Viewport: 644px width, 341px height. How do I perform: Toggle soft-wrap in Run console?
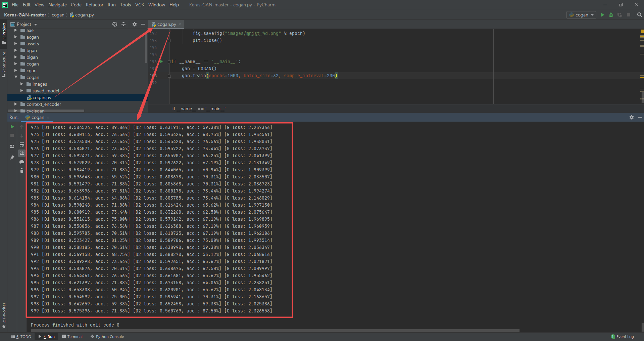[x=22, y=144]
